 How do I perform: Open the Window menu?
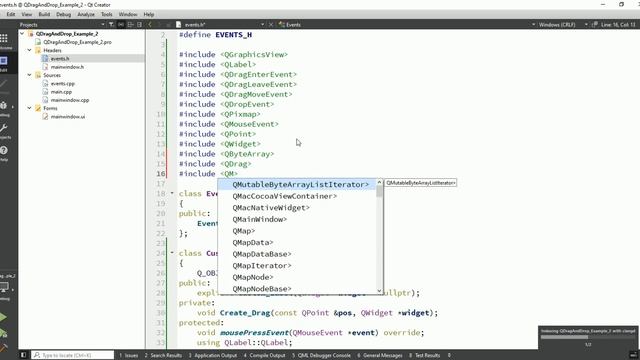coord(128,14)
